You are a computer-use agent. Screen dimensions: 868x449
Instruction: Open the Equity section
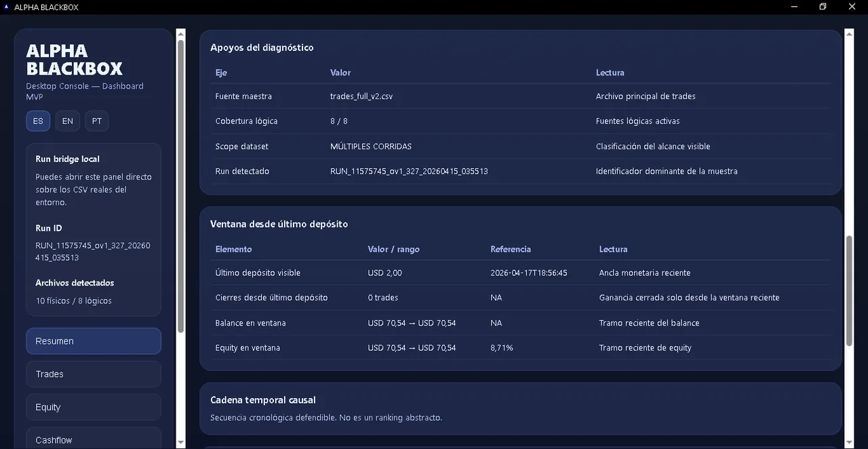[x=94, y=407]
